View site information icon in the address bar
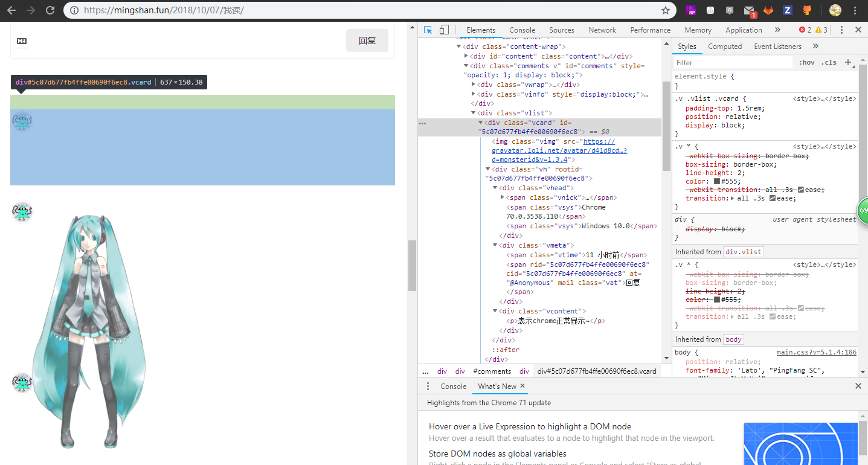868x465 pixels. pos(74,10)
